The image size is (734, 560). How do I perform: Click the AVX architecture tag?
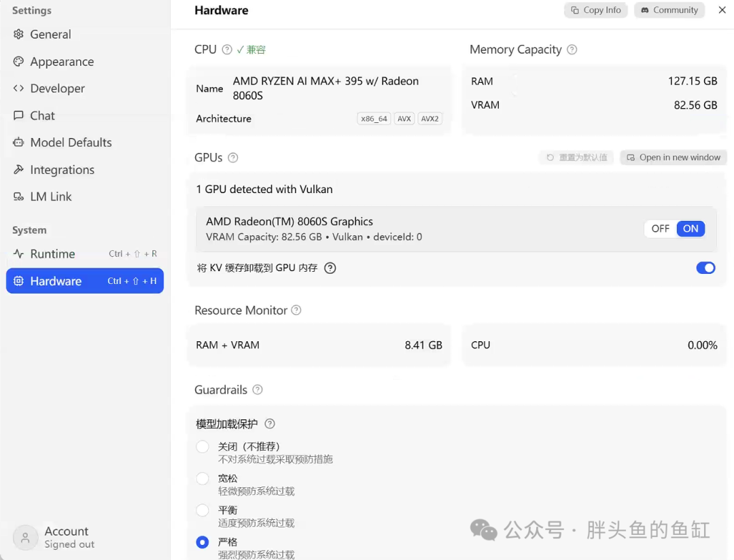point(404,119)
